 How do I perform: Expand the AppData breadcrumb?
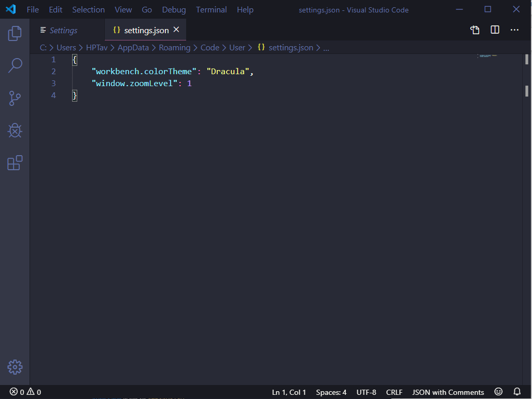[133, 48]
